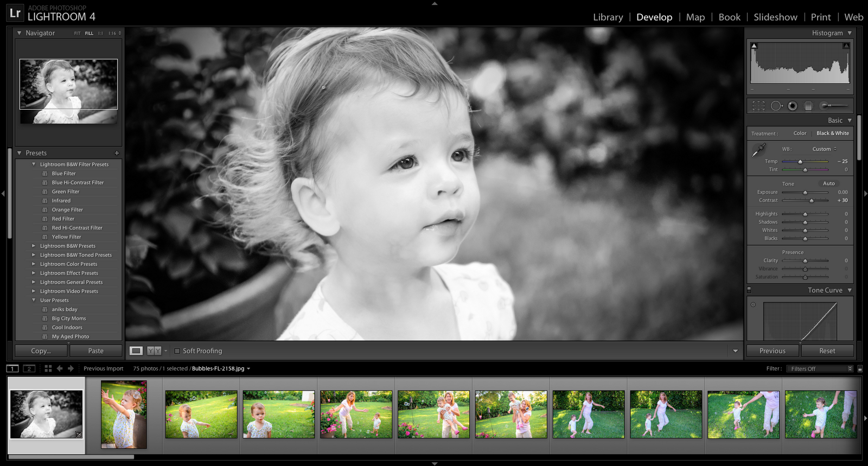The height and width of the screenshot is (466, 868).
Task: Switch to Before/After comparison view
Action: (x=154, y=351)
